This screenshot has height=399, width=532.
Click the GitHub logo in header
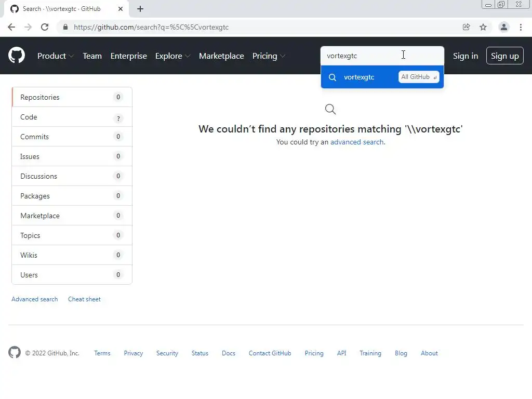coord(16,55)
